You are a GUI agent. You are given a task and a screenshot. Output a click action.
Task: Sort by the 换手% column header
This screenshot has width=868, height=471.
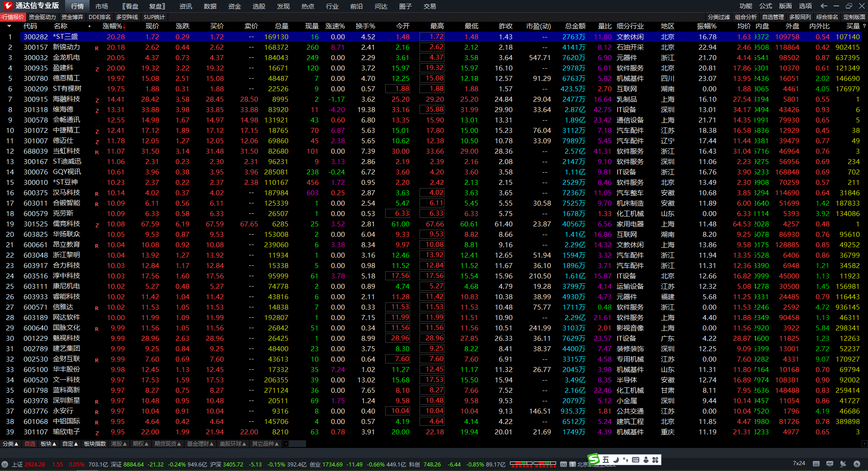click(365, 26)
